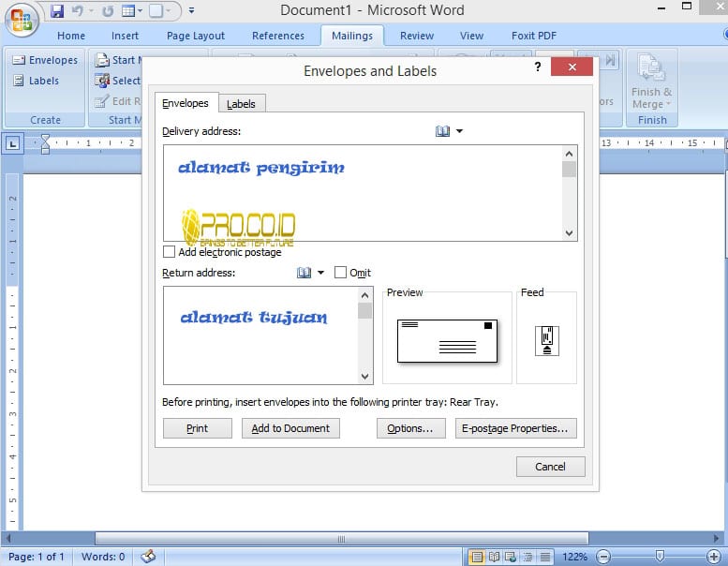Click the Delivery address book icon
The image size is (728, 566).
tap(442, 131)
